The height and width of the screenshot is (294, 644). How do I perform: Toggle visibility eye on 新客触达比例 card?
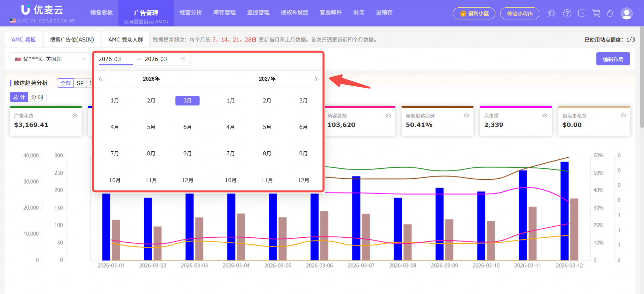click(x=466, y=116)
